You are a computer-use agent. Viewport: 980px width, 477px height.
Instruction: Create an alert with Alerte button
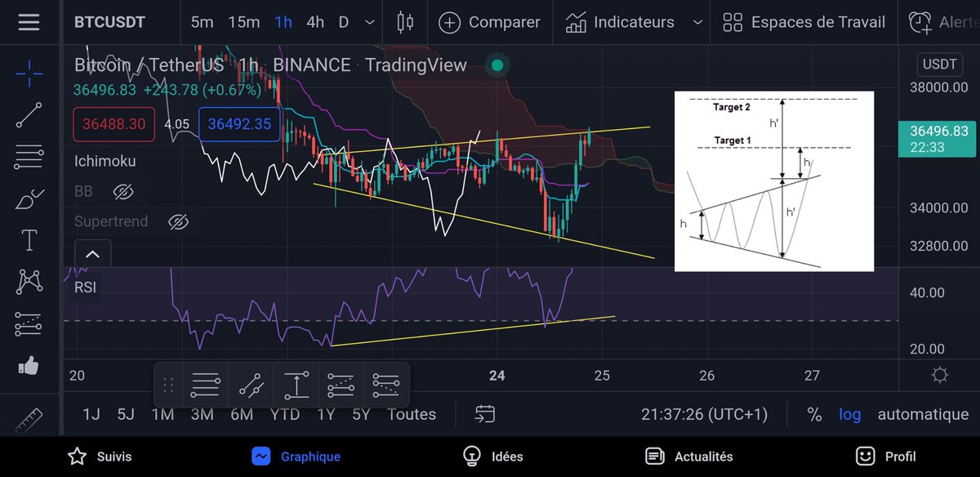tap(944, 22)
